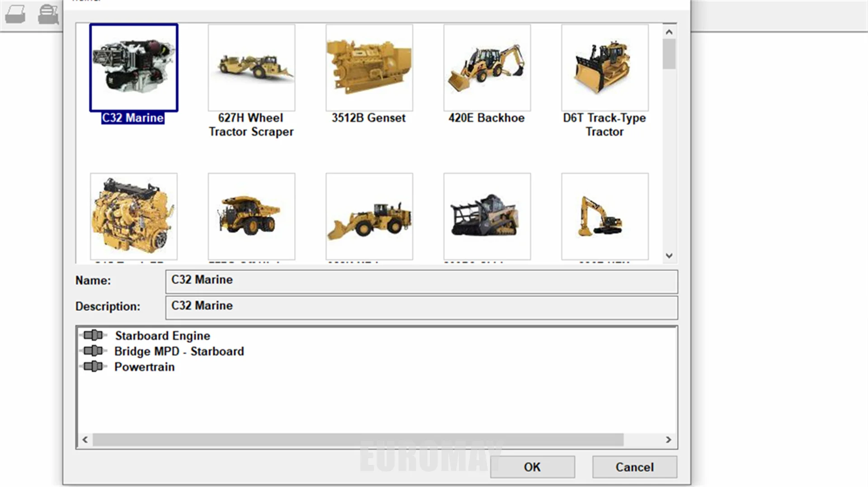Click the Description field showing C32 Marine
This screenshot has width=868, height=487.
(422, 307)
